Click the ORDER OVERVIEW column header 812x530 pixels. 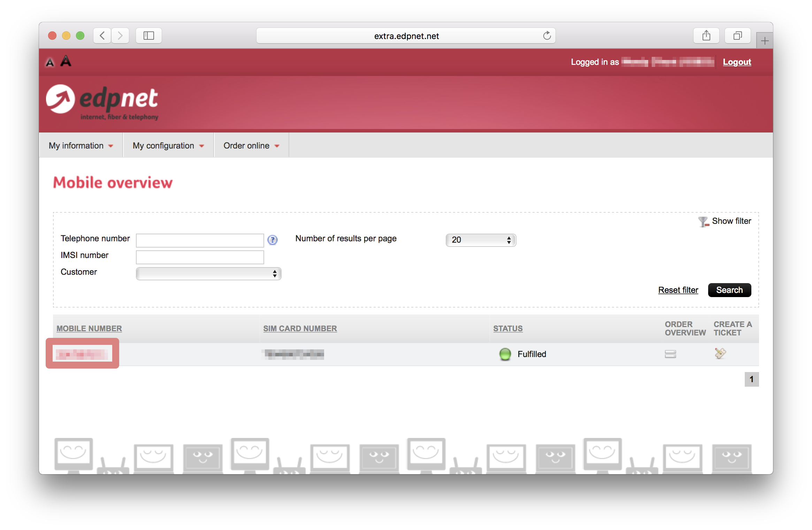[x=685, y=328]
